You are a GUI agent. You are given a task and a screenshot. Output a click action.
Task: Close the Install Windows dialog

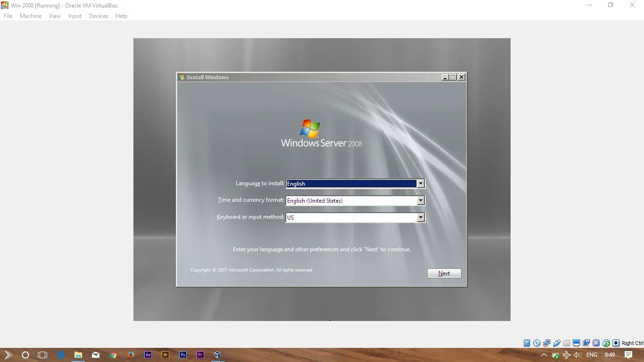click(x=462, y=77)
